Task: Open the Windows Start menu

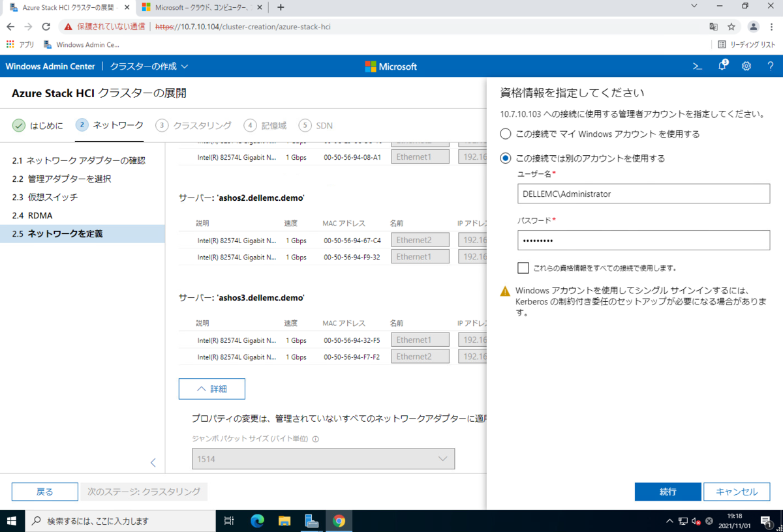Action: (x=12, y=521)
